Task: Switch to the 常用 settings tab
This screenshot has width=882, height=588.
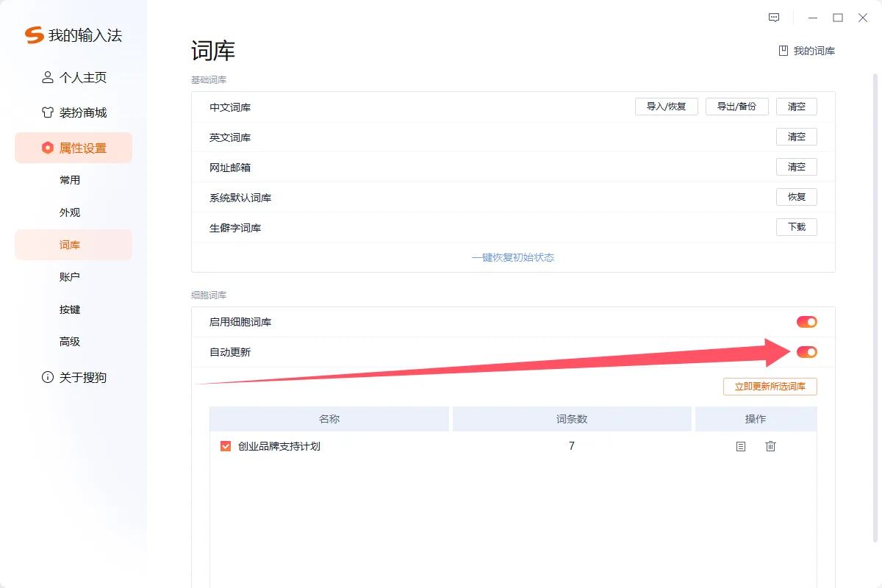Action: click(x=70, y=180)
